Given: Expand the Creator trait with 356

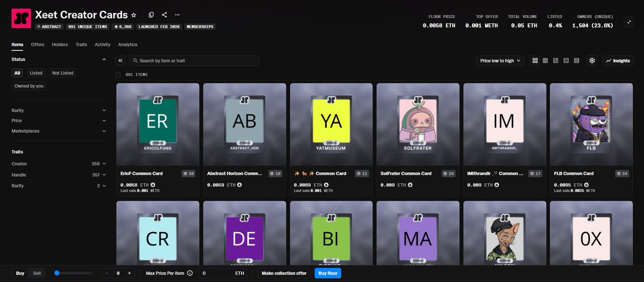Looking at the screenshot, I should pyautogui.click(x=59, y=164).
